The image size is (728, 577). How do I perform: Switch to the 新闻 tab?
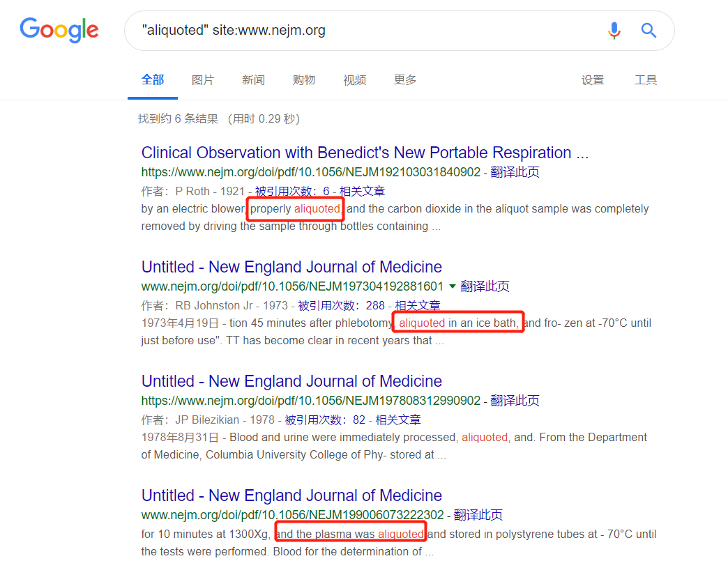(254, 79)
